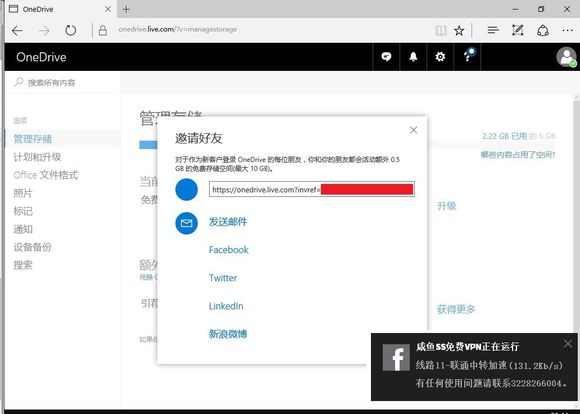Close the 邀请好友 dialog

pyautogui.click(x=414, y=130)
